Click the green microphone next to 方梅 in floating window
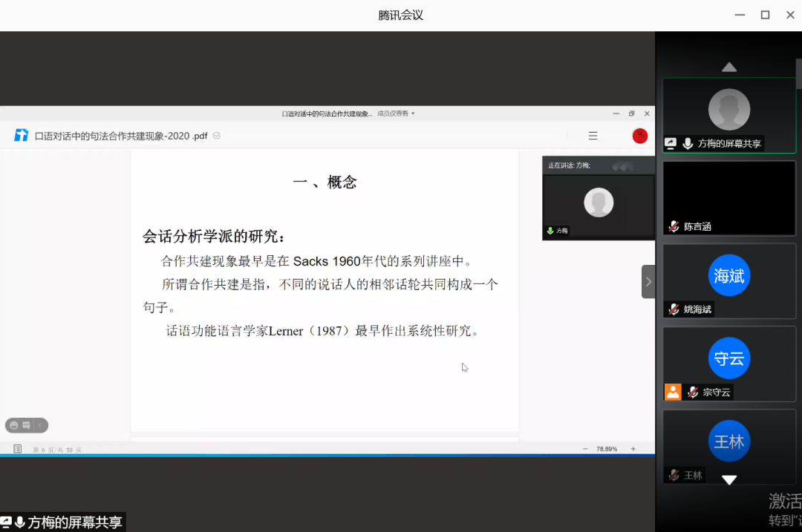Image resolution: width=802 pixels, height=532 pixels. pos(550,231)
